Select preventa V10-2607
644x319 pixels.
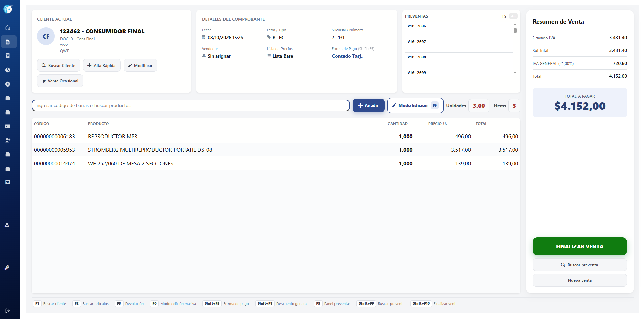click(x=459, y=45)
